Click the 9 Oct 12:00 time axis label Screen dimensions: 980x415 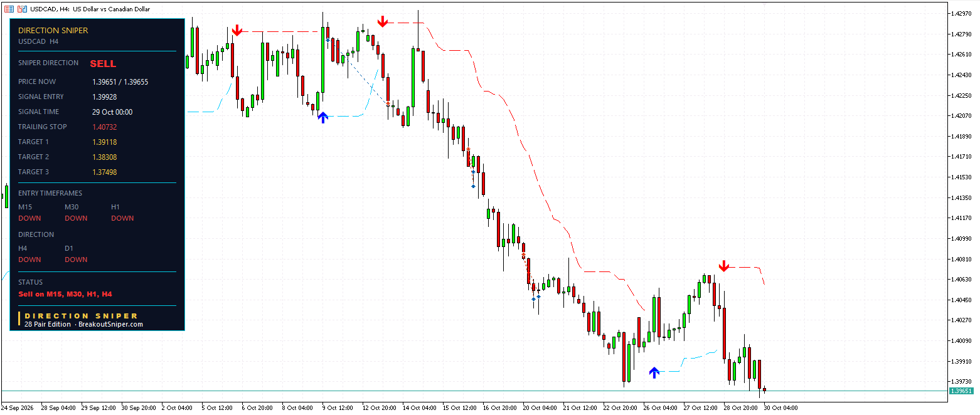coord(338,407)
